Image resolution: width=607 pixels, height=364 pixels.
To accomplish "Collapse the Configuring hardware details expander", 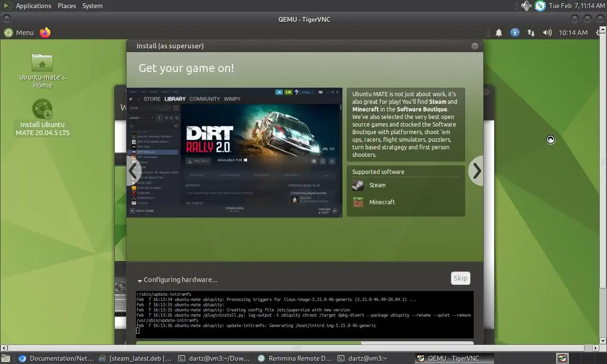I will [140, 280].
